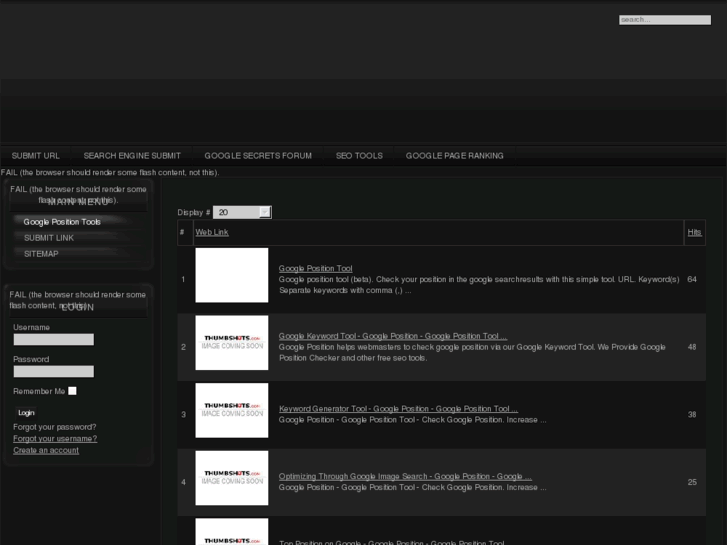Click the Username input field
Screen dimensions: 727x545
54,340
